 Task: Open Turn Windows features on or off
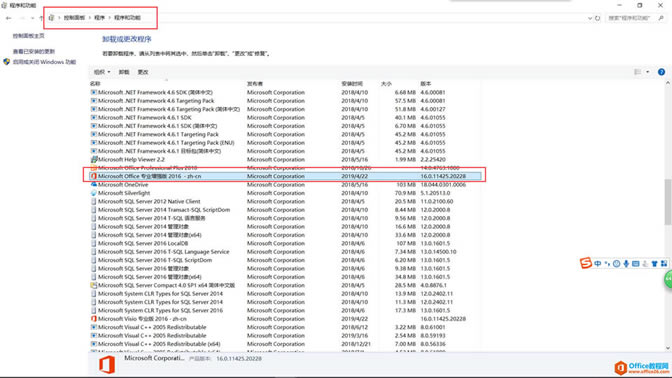point(44,62)
